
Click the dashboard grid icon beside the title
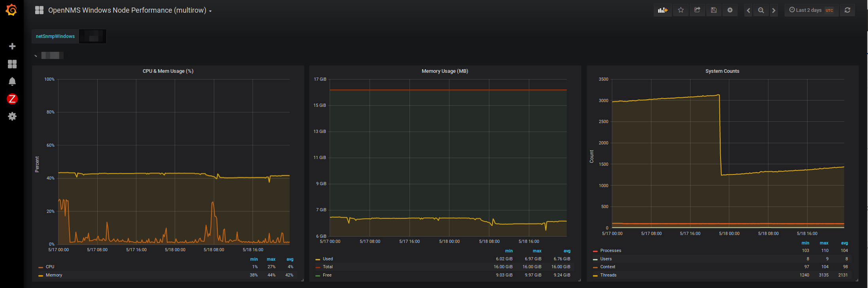(39, 10)
